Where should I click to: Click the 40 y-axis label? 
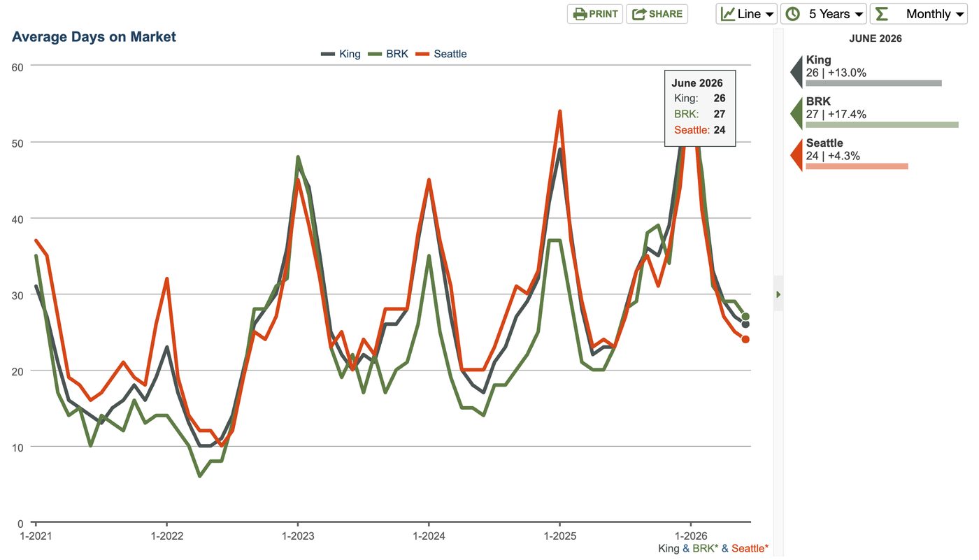tap(17, 219)
